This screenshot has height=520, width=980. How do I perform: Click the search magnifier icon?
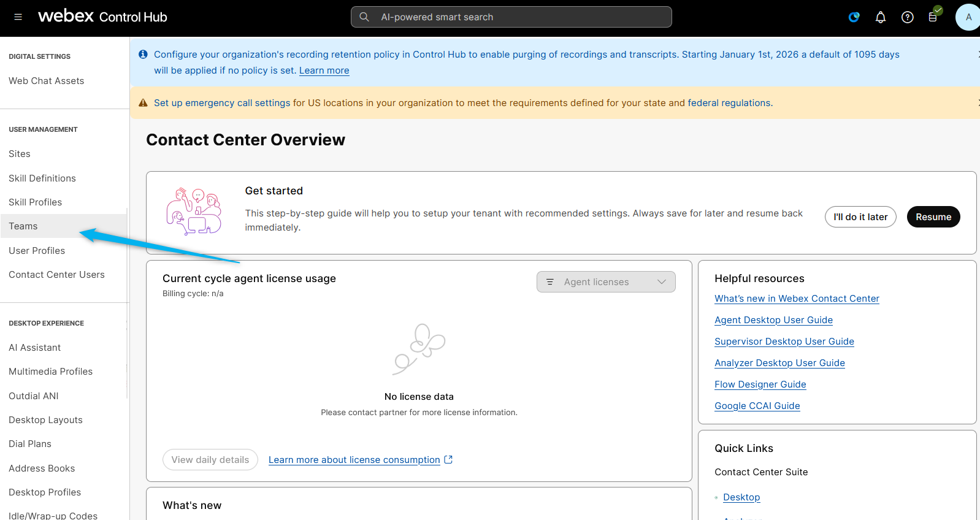click(364, 17)
